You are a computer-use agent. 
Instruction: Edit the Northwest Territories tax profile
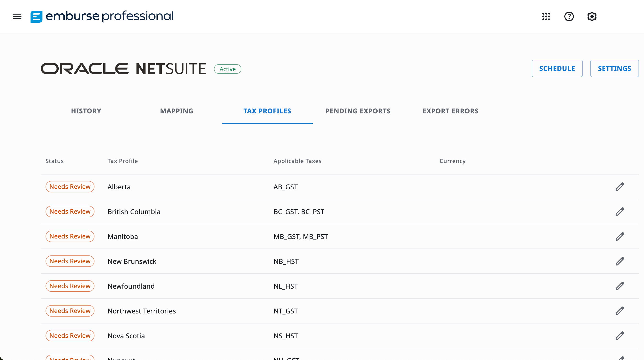click(x=619, y=311)
